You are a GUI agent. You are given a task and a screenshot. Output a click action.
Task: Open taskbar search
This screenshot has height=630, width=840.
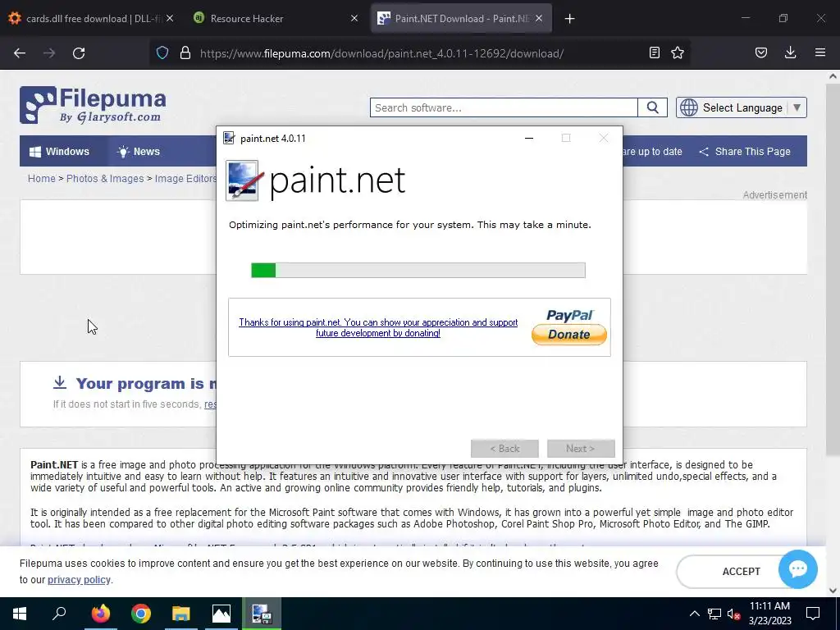point(59,614)
